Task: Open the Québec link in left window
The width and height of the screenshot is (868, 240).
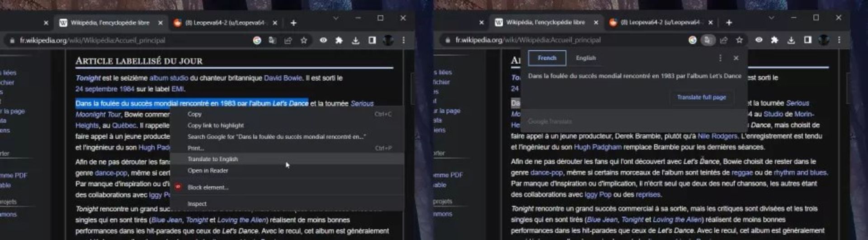Action: pos(124,125)
